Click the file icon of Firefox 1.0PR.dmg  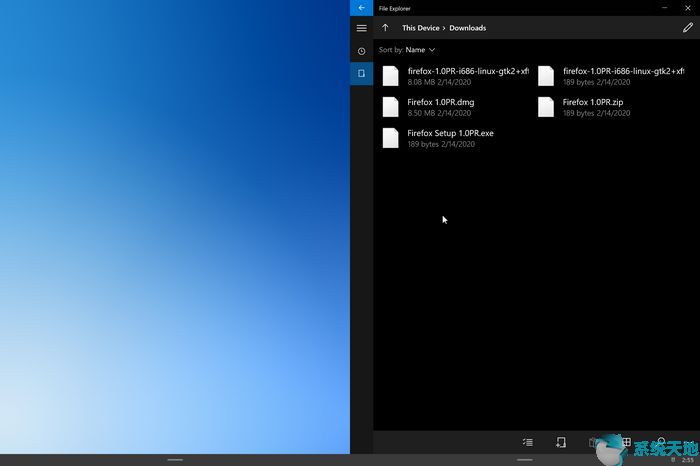click(x=391, y=107)
